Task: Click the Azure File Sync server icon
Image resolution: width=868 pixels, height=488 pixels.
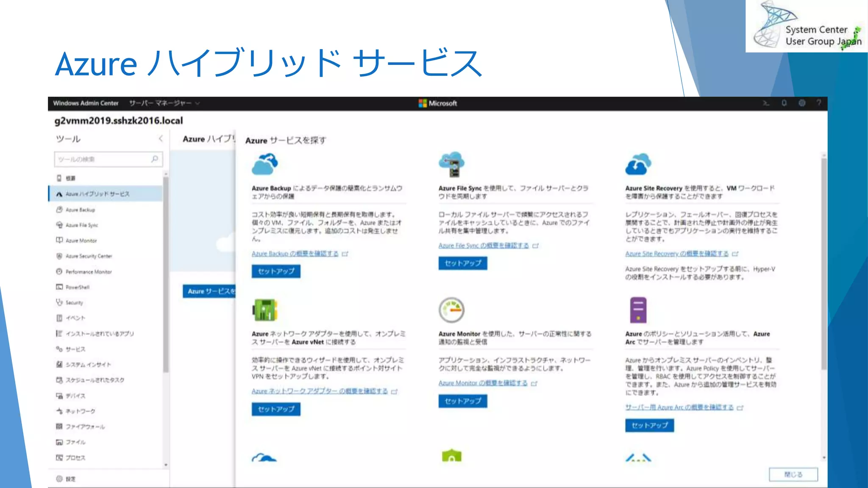Action: click(x=451, y=164)
